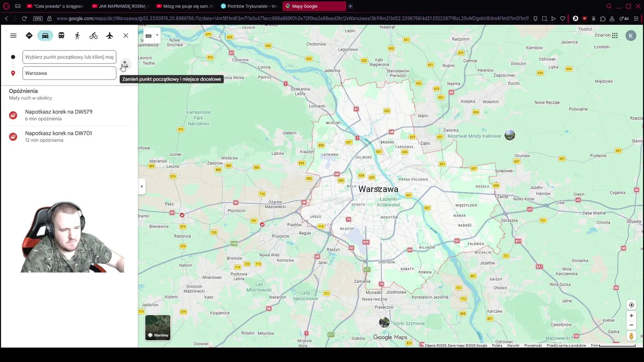
Task: Click Górki Szymona photo marker
Action: click(x=384, y=323)
